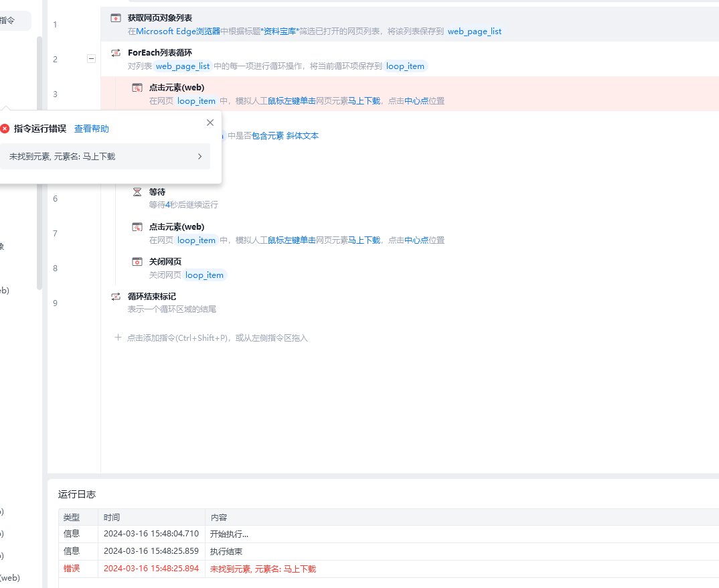Click the 未找到元素, 元素名: 马上下载 popup message
Image resolution: width=719 pixels, height=588 pixels.
click(x=62, y=157)
